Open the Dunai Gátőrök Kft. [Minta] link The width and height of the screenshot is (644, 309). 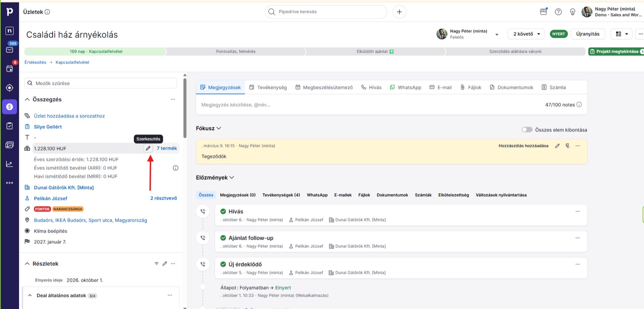[64, 187]
